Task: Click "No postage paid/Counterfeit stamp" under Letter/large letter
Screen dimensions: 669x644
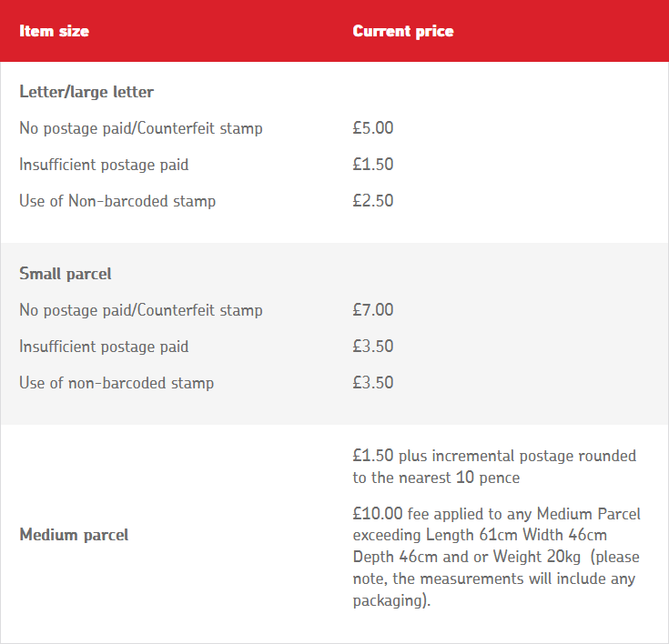Action: click(141, 128)
